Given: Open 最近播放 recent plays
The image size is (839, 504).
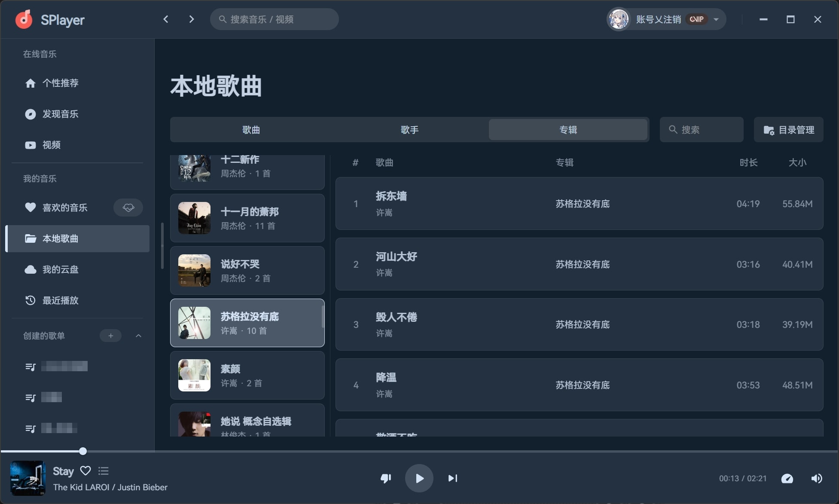Looking at the screenshot, I should click(59, 300).
